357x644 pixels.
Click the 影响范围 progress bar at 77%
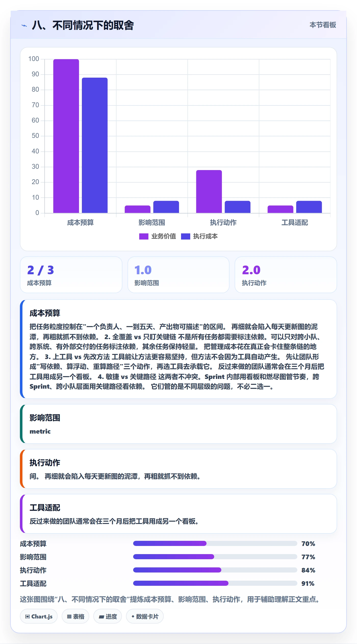(215, 557)
